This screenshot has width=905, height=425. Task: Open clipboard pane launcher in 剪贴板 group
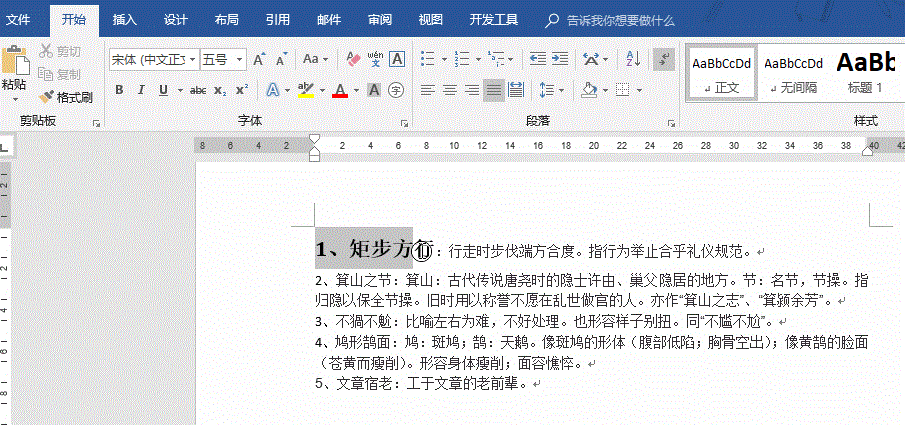click(x=97, y=123)
